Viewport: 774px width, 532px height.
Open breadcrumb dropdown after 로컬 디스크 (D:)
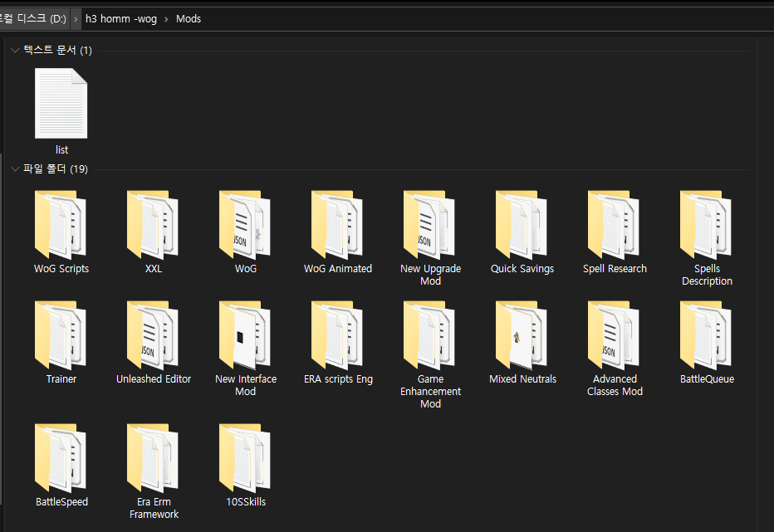(x=76, y=19)
